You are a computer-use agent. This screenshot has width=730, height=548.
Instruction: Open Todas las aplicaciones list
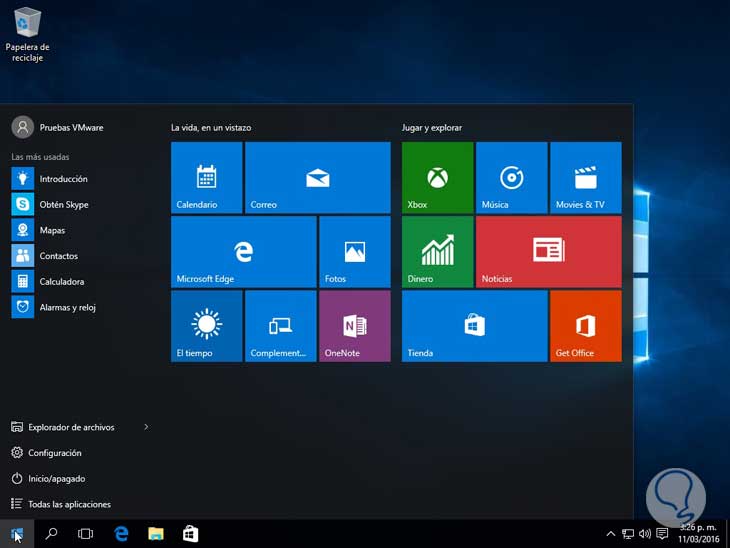69,504
